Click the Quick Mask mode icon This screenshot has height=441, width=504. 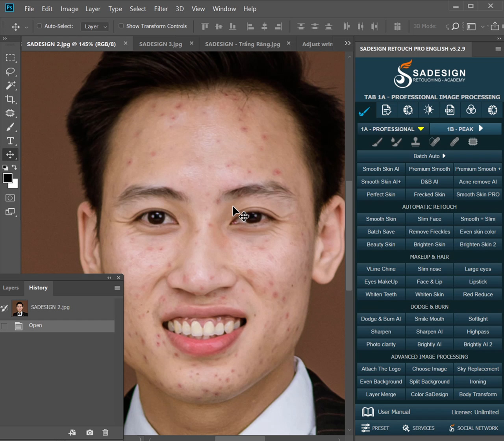tap(10, 198)
